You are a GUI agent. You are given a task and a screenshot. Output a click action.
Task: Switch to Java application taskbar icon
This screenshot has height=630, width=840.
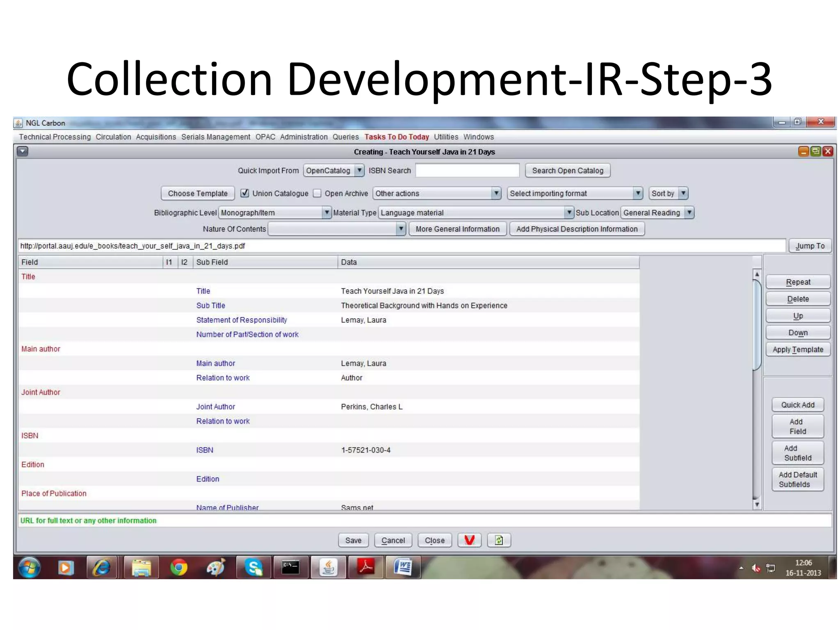coord(328,568)
